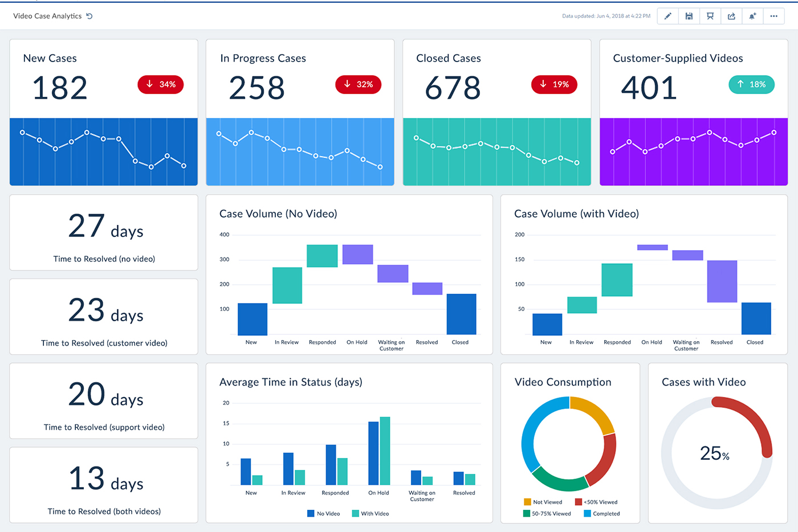Save the dashboard with the floppy disk icon
Image resolution: width=798 pixels, height=532 pixels.
click(689, 16)
